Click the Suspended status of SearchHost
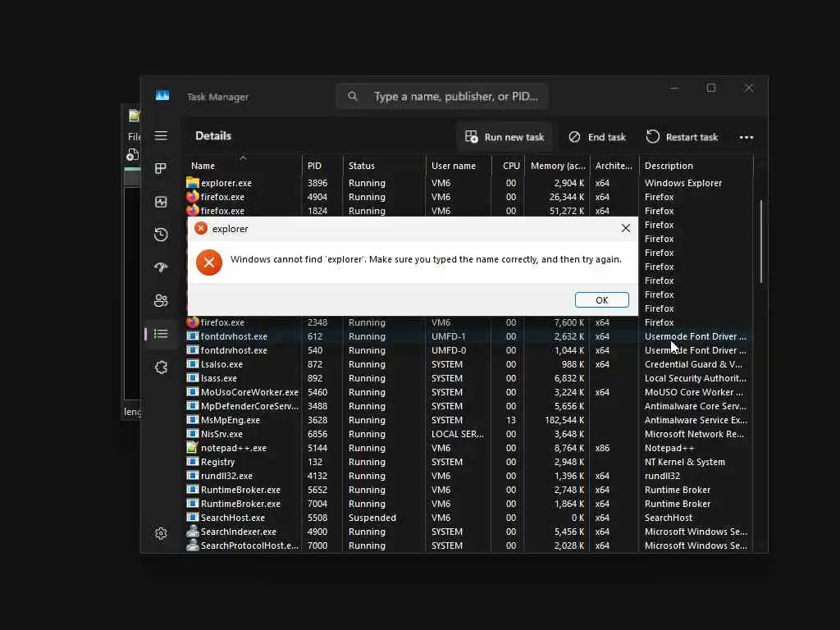Viewport: 840px width, 630px height. coord(372,518)
